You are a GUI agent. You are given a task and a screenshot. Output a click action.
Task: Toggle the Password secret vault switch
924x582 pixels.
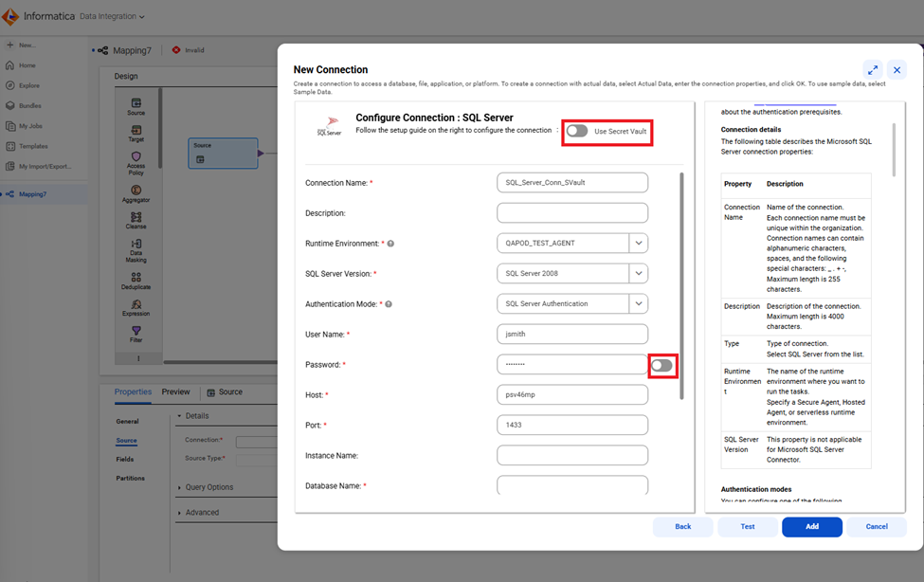click(661, 366)
